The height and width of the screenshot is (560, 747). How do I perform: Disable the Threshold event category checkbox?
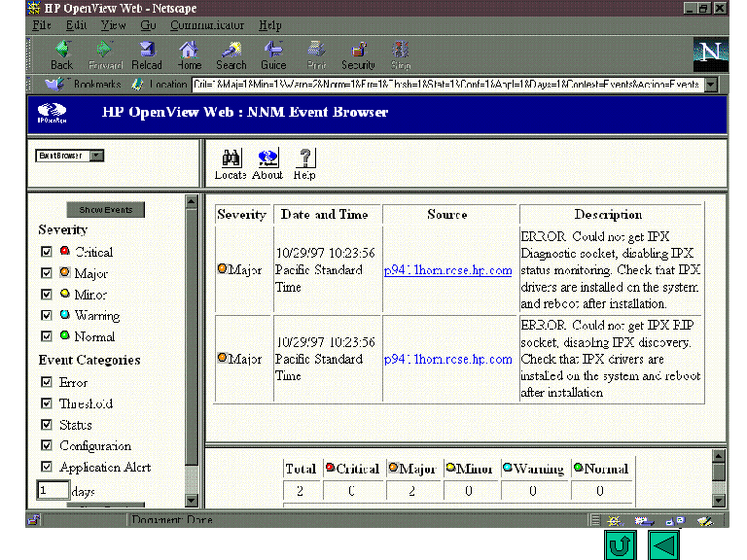tap(46, 403)
